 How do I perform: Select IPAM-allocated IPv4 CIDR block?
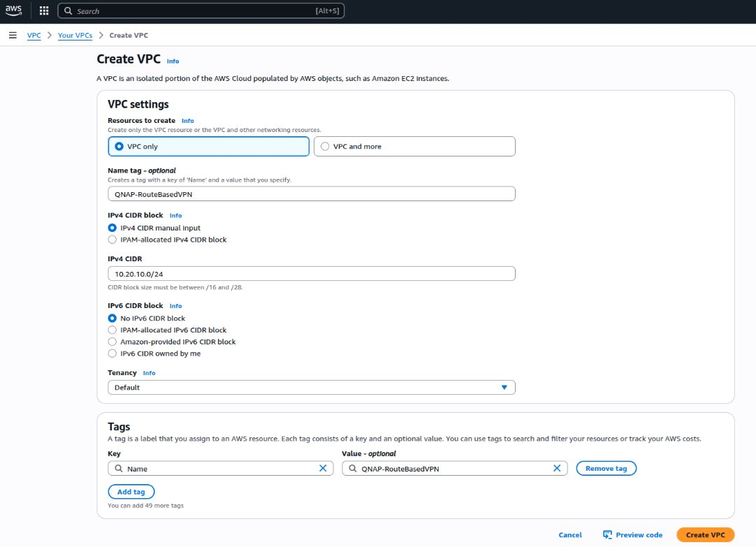112,240
